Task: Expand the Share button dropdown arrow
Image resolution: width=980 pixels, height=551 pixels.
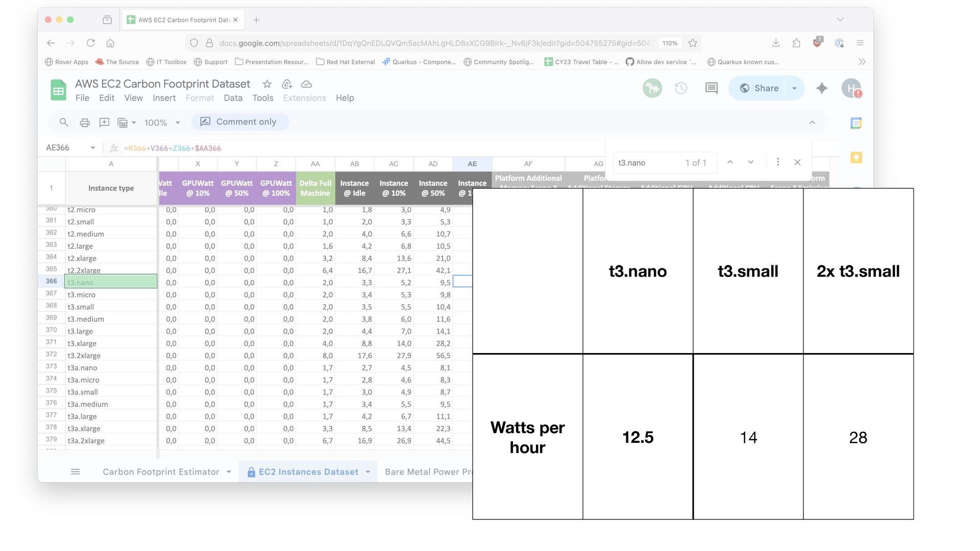Action: pos(794,88)
